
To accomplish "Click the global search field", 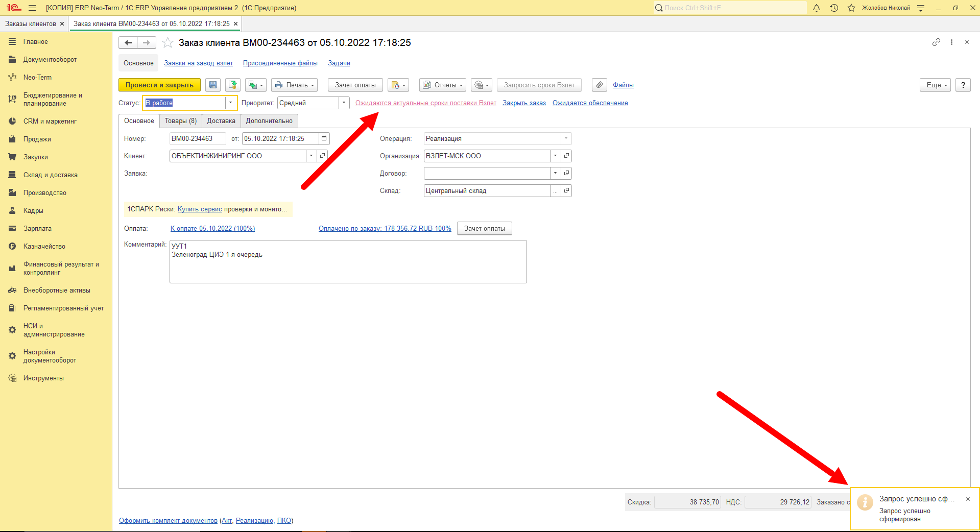I will click(x=730, y=8).
